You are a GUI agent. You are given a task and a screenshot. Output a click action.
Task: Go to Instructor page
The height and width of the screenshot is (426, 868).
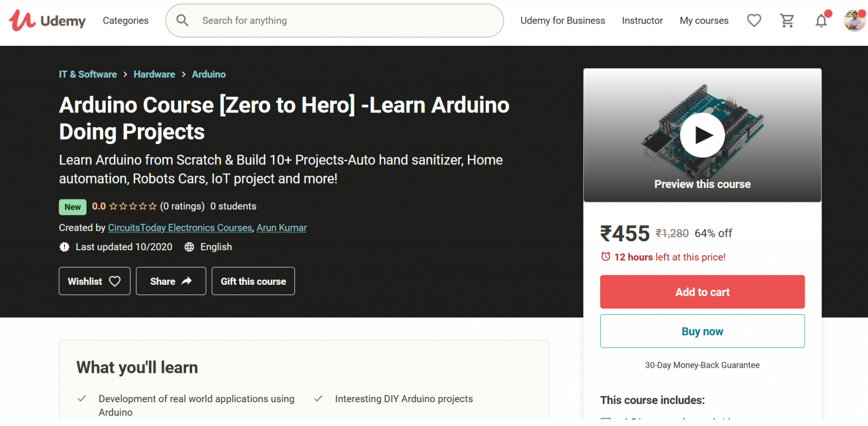(x=642, y=20)
